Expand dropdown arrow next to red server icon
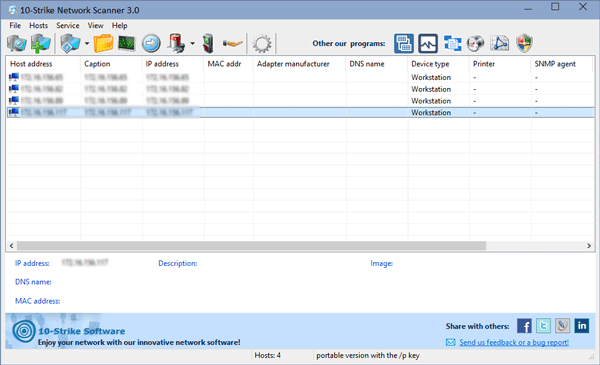600x365 pixels. (192, 43)
